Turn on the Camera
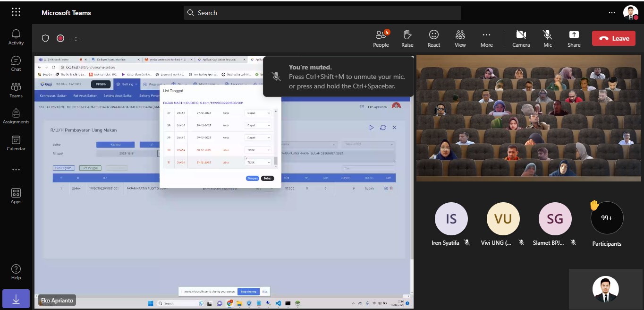644x310 pixels. click(521, 39)
